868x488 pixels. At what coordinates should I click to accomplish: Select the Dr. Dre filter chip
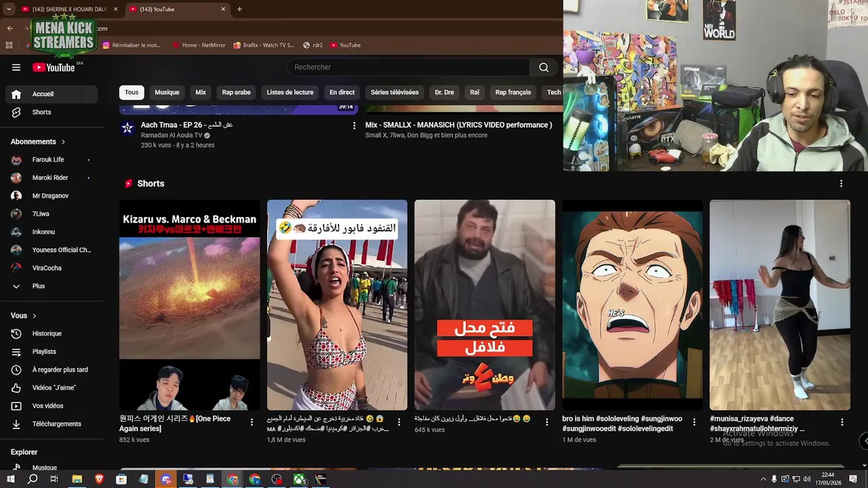tap(444, 92)
